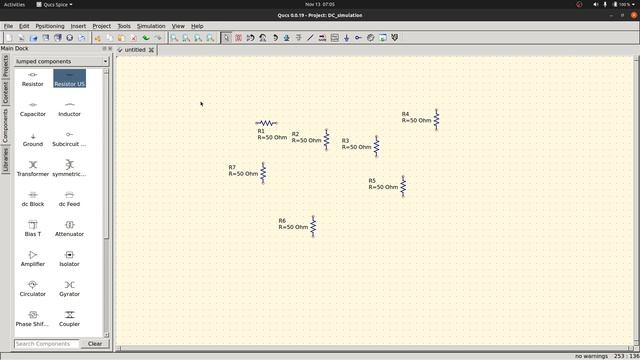Close current document using toolbar icon
This screenshot has height=360, width=640.
coord(70,38)
